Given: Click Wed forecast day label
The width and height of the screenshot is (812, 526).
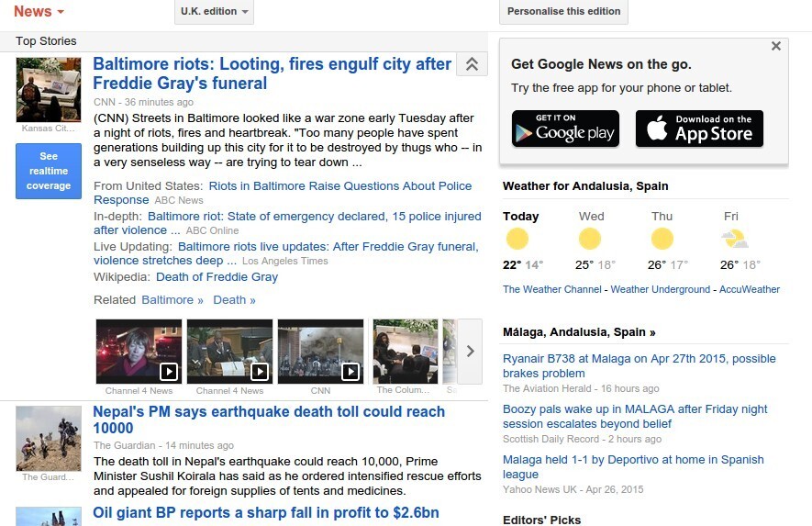Looking at the screenshot, I should pos(592,216).
